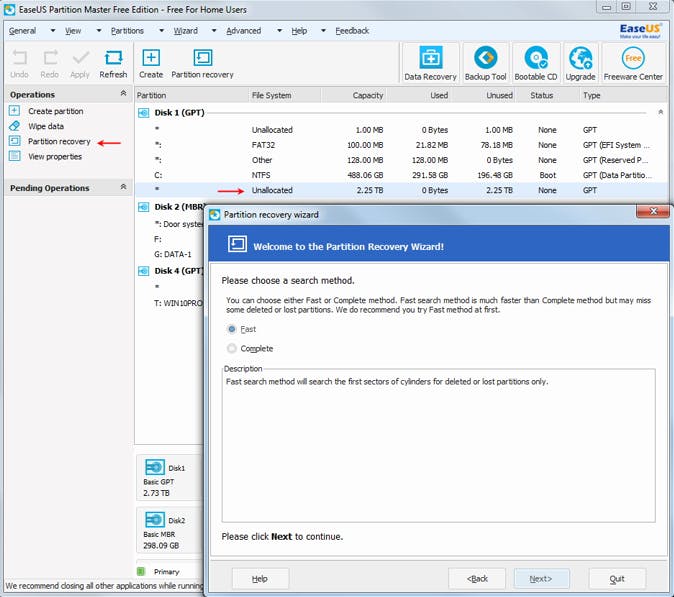This screenshot has width=674, height=597.
Task: Open the View menu
Action: point(73,31)
